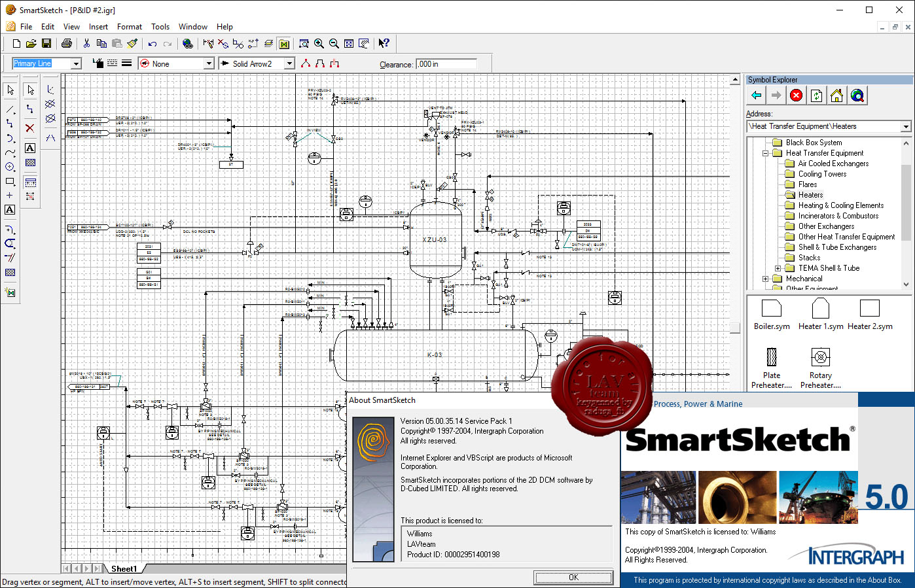Print the drawing using the printer icon
Screen dimensions: 915x588
pos(66,44)
